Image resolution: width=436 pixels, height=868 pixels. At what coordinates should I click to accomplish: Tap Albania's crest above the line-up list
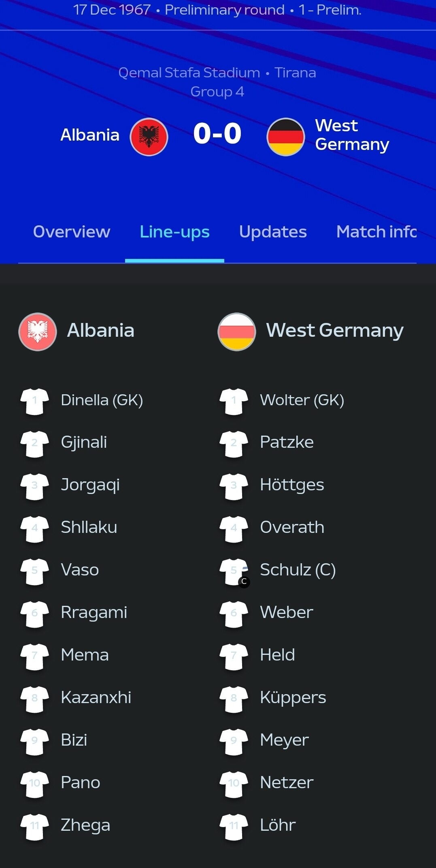pos(38,331)
